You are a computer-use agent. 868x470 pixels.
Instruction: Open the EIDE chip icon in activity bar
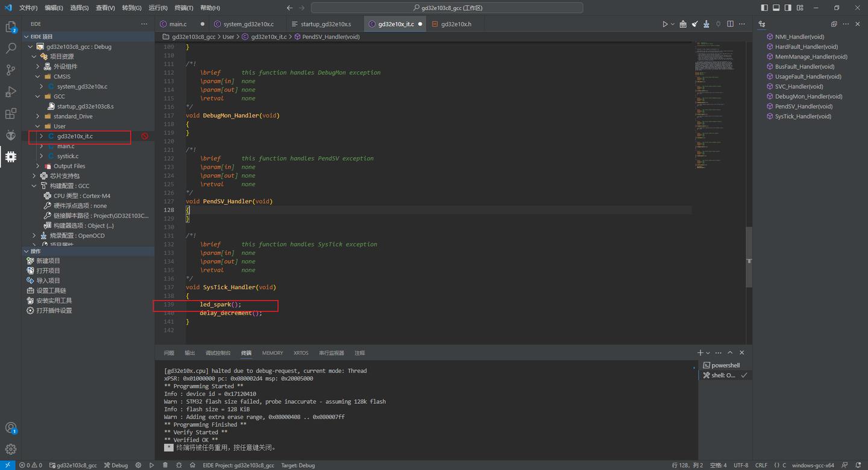coord(10,157)
